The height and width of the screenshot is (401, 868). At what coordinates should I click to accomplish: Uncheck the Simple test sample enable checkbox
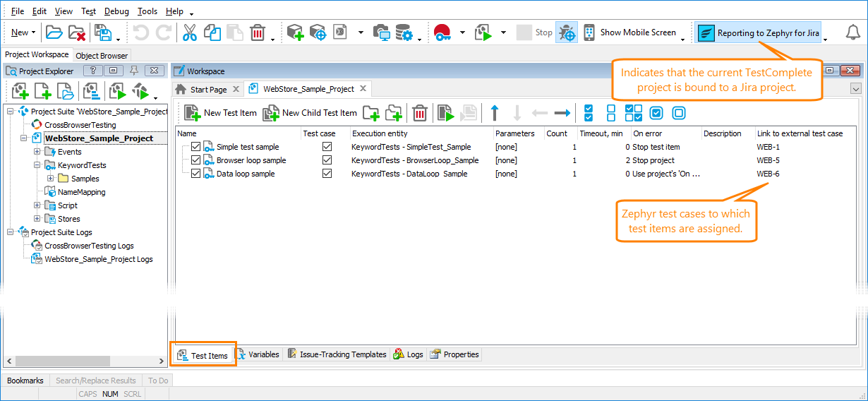196,147
